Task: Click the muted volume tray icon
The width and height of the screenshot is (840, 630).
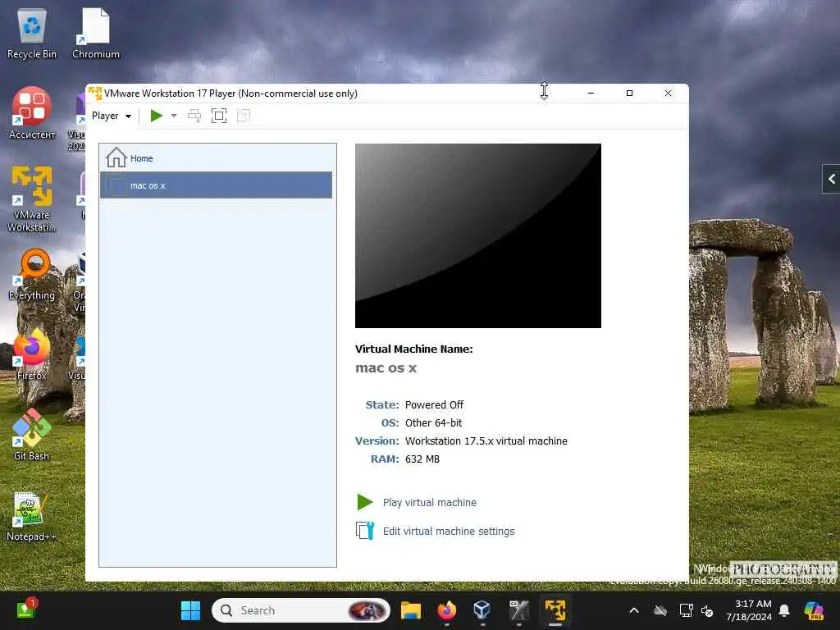Action: [x=707, y=611]
